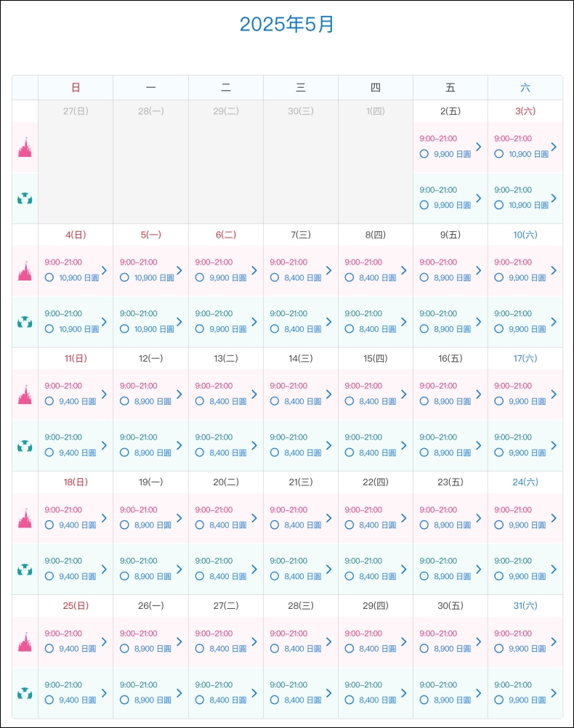Click the 24(六) date label

click(x=525, y=482)
